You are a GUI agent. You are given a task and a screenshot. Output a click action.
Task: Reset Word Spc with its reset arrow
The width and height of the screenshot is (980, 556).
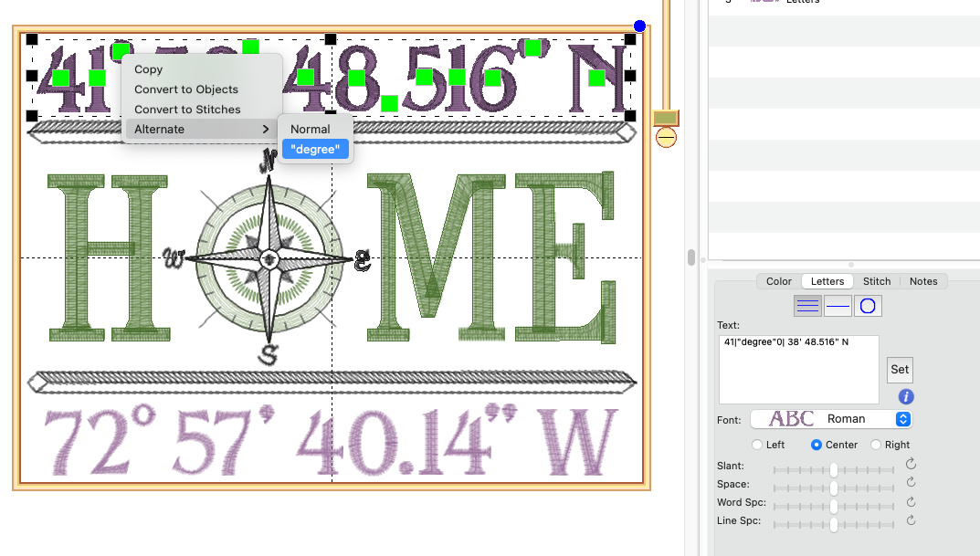point(911,502)
